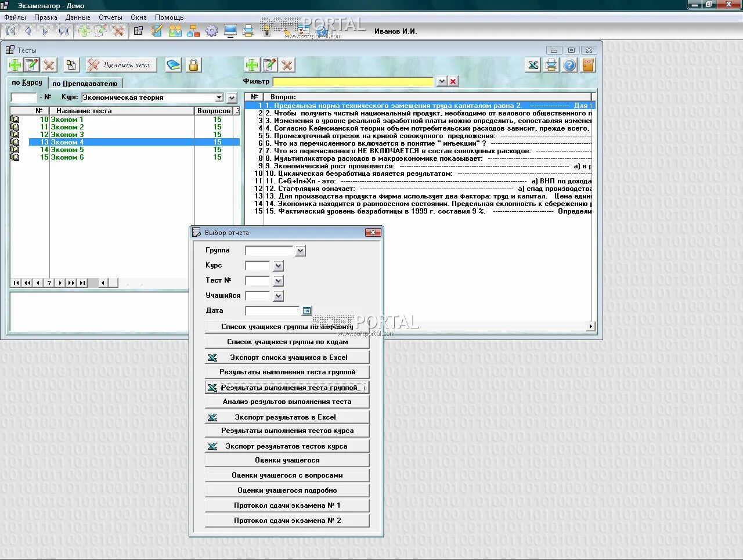The image size is (743, 560).
Task: Go to last record in main toolbar
Action: click(x=63, y=31)
